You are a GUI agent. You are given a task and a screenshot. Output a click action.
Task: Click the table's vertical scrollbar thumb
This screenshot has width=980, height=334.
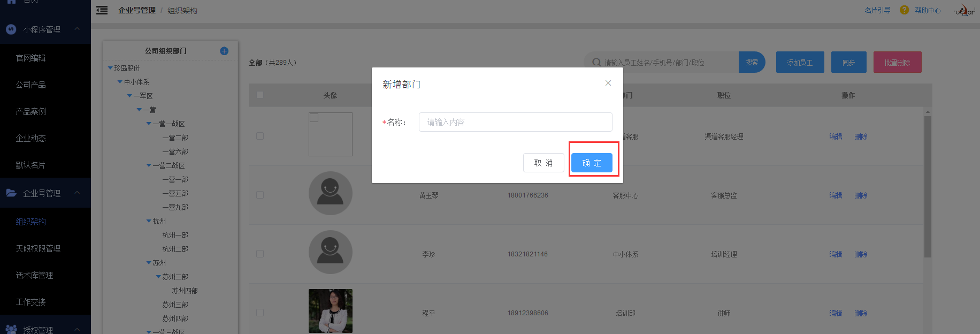pos(928,187)
